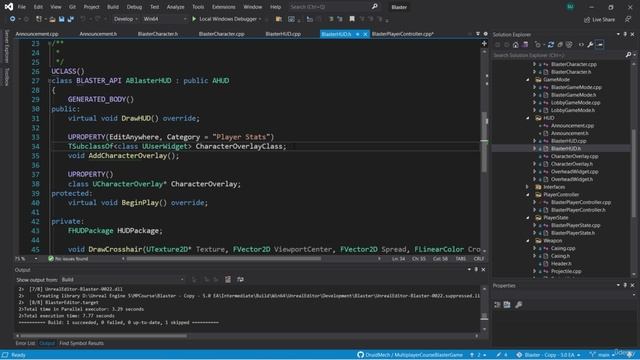Click View Code icon in Solution Explorer
The height and width of the screenshot is (360, 640).
point(581,44)
